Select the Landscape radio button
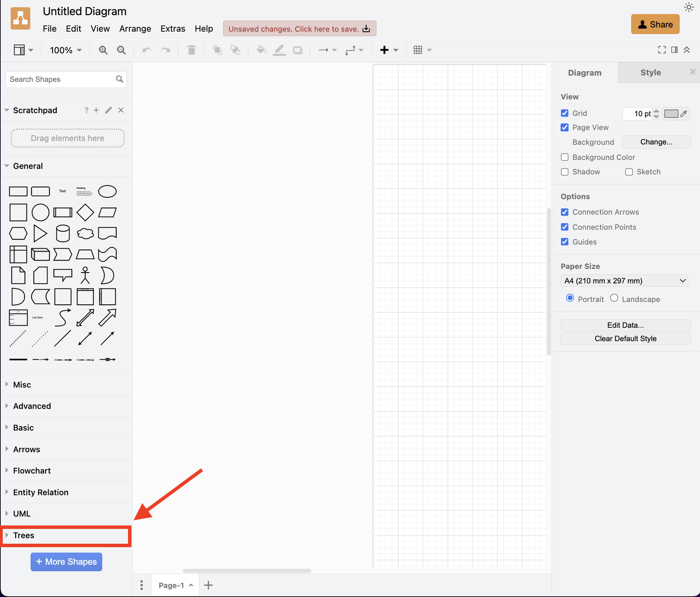 click(x=614, y=298)
